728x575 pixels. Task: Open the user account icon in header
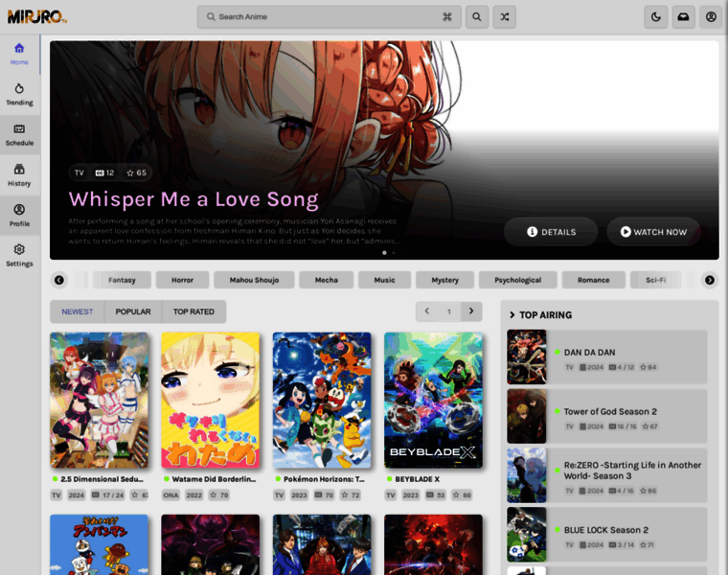(711, 17)
